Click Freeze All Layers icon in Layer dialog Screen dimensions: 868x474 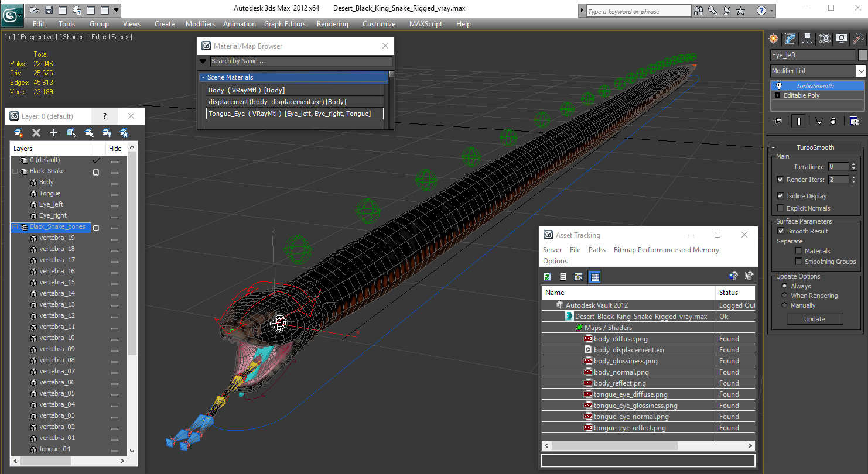point(124,133)
